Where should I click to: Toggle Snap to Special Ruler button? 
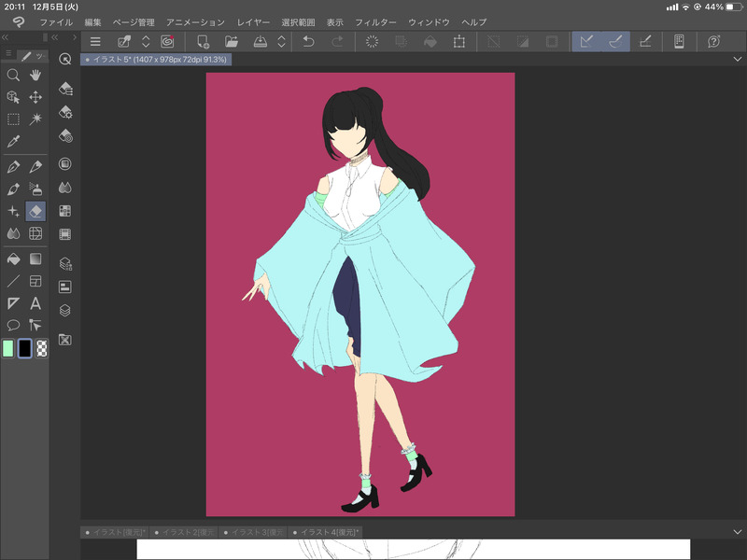tap(616, 41)
